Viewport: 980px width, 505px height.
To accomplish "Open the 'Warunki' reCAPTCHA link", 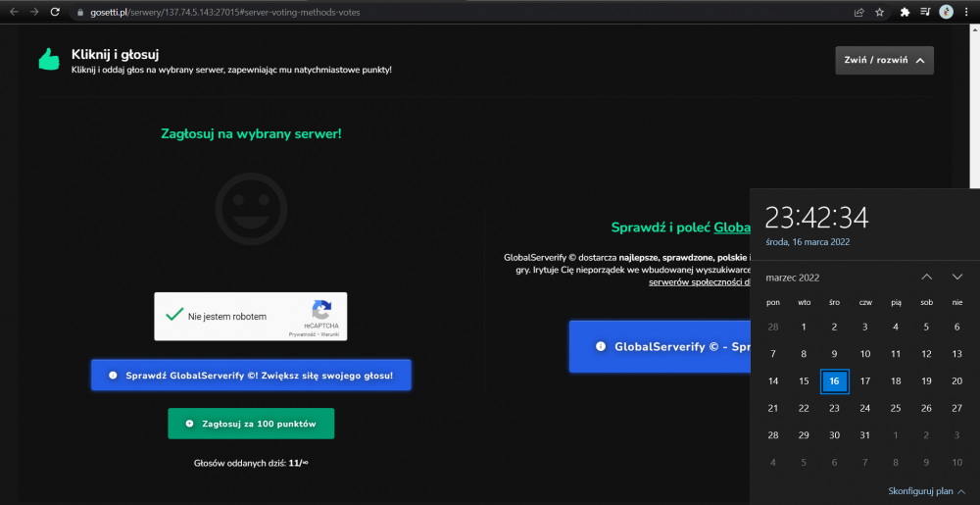I will coord(330,335).
